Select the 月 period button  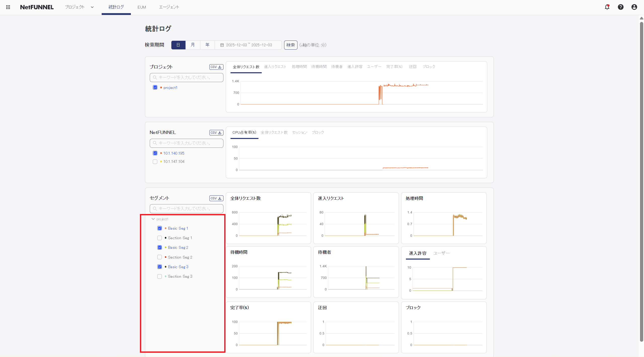193,45
